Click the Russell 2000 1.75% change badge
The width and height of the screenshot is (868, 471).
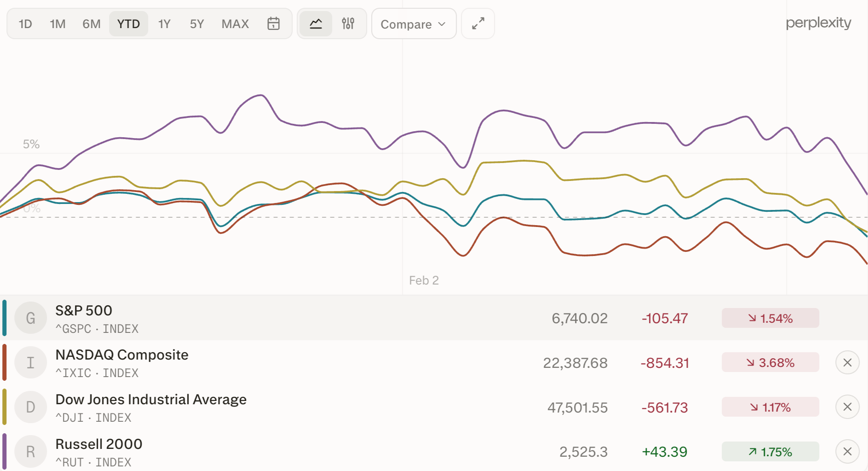pos(770,452)
